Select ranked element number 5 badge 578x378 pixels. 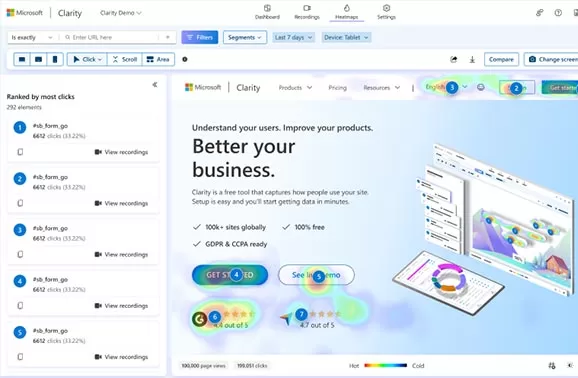[x=20, y=333]
